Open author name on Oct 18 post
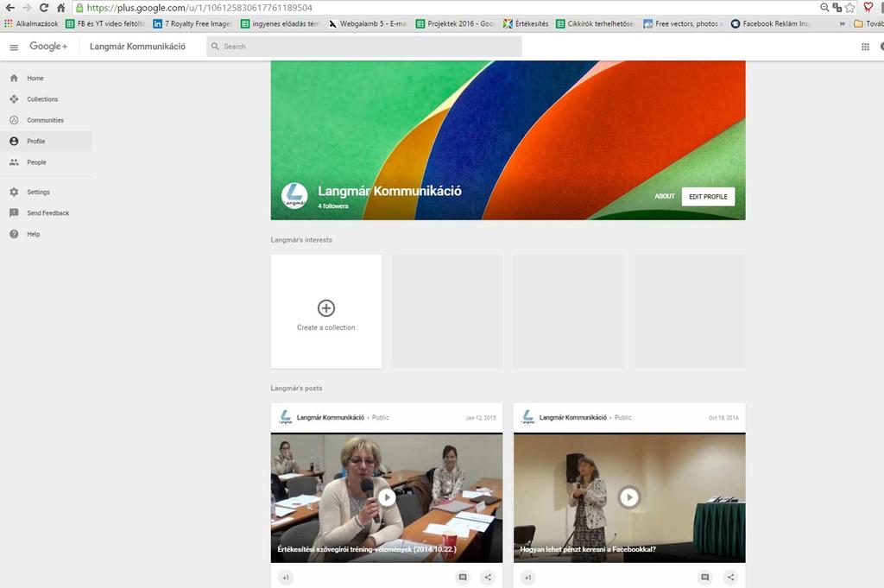The image size is (884, 588). click(573, 418)
